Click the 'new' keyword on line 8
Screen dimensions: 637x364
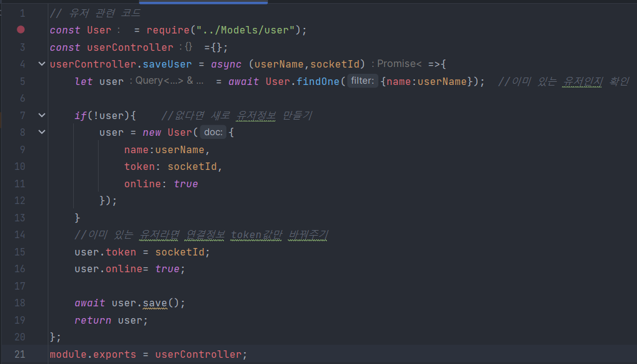point(151,133)
